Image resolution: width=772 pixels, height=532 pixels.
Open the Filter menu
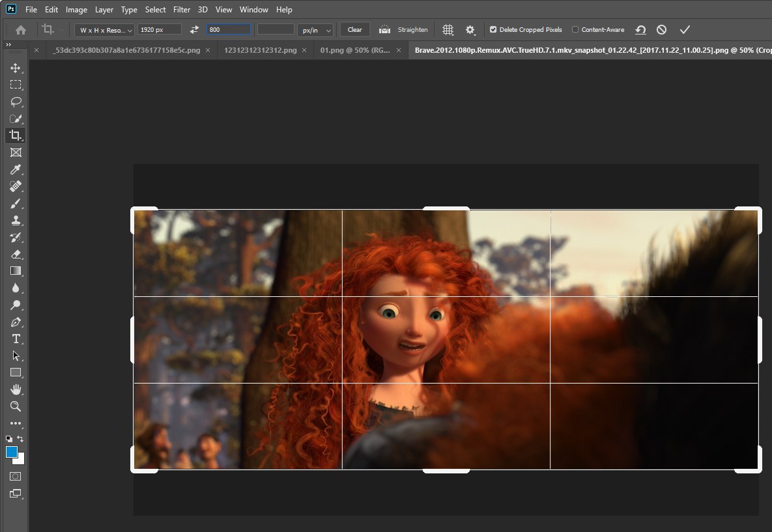point(182,9)
